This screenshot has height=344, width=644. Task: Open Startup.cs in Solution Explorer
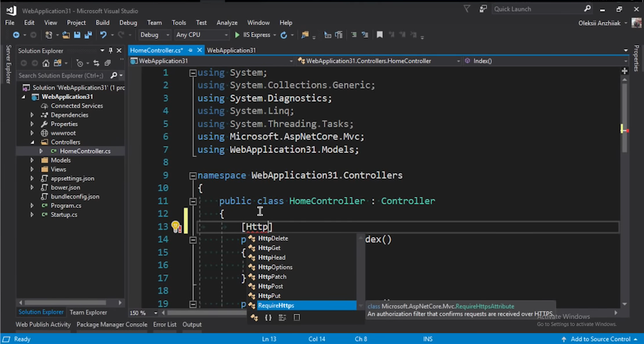pyautogui.click(x=64, y=215)
